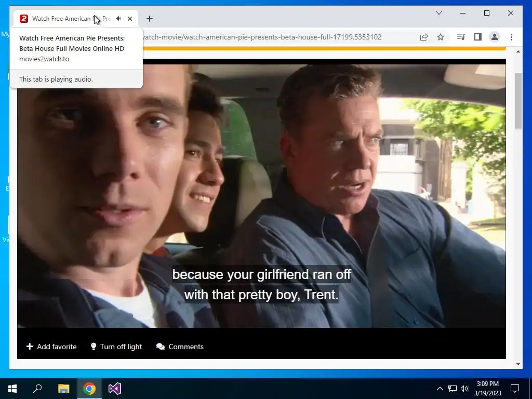
Task: Open Comments below the player
Action: [180, 347]
